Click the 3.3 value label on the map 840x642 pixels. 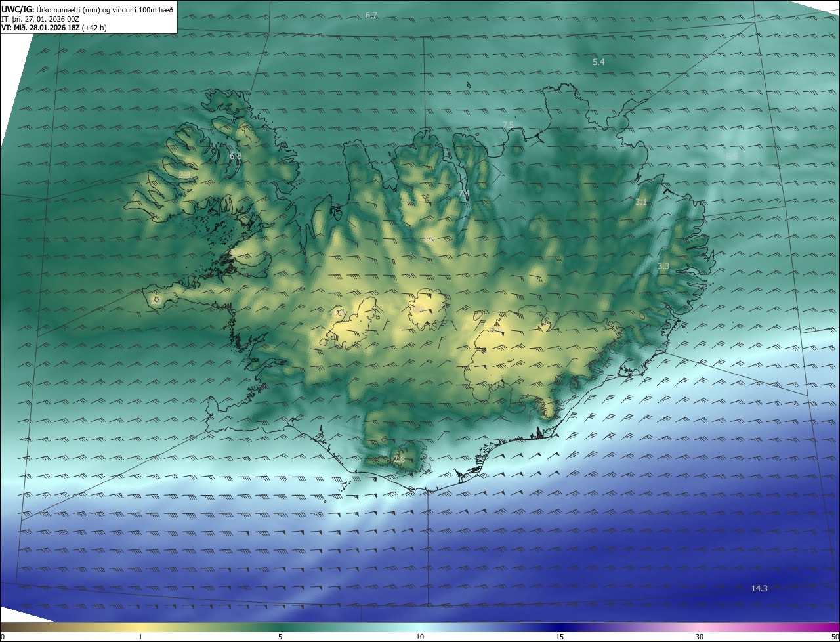coord(663,266)
